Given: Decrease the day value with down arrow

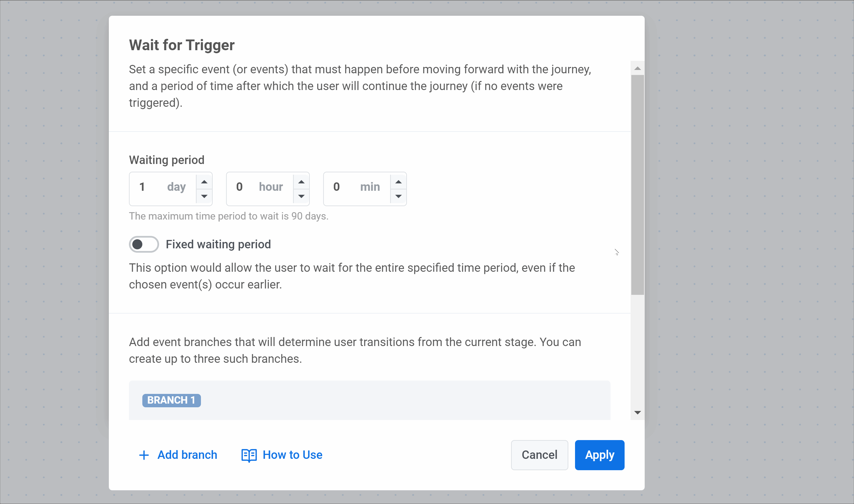Looking at the screenshot, I should pos(204,196).
